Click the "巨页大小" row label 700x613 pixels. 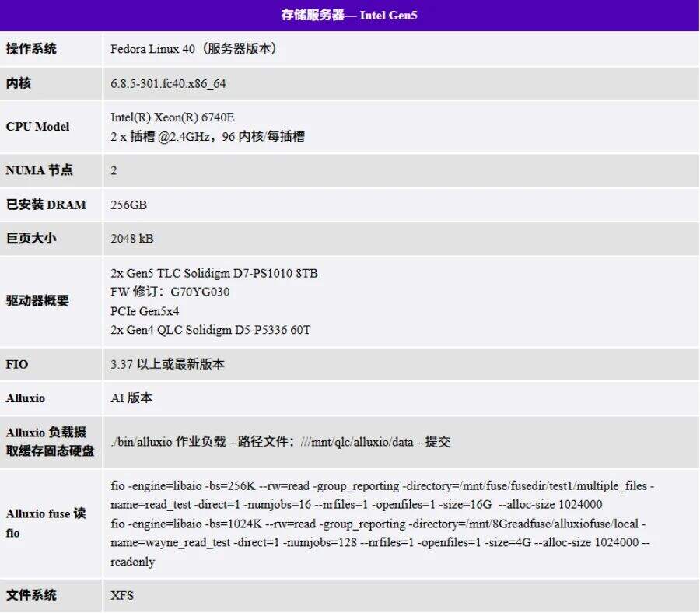click(31, 238)
